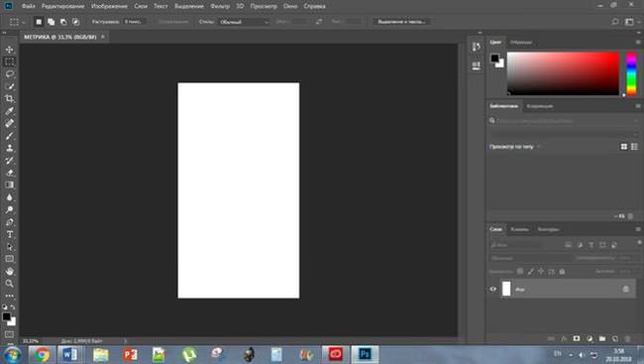Open Layers panel flyout menu
Viewport: 644px width, 364px height.
point(638,229)
